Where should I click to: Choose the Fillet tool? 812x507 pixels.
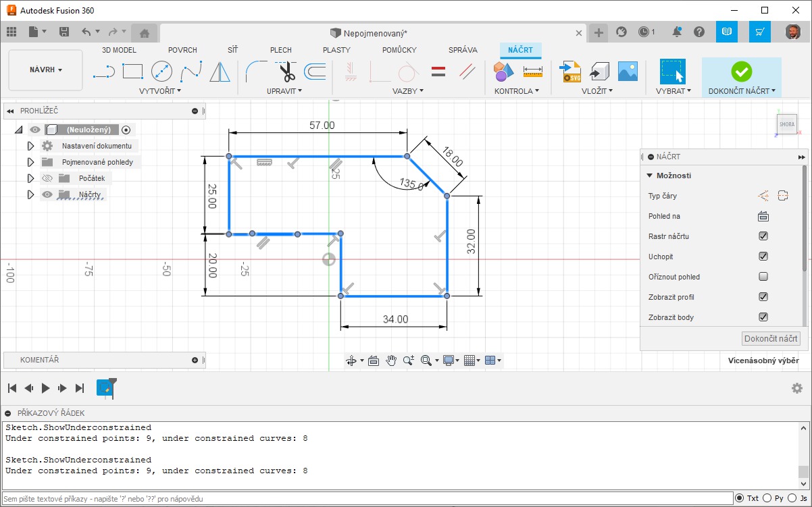(255, 71)
